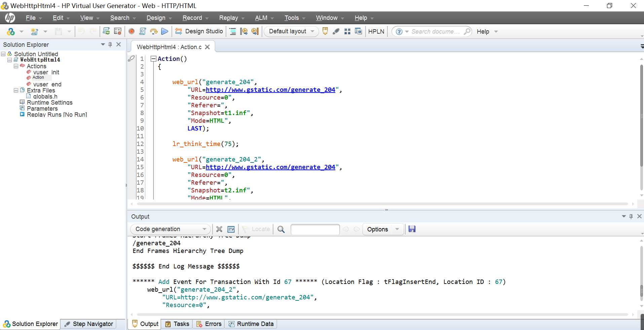Open the Default layout dropdown

coord(291,31)
